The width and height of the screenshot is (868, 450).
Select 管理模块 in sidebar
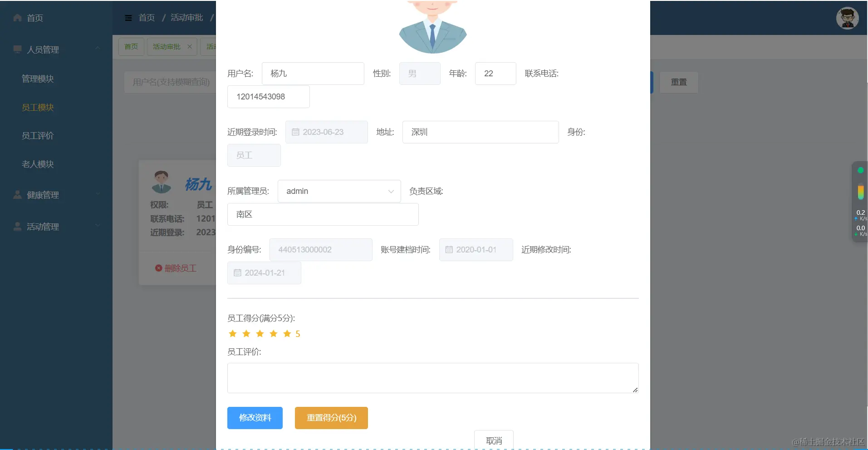(38, 79)
